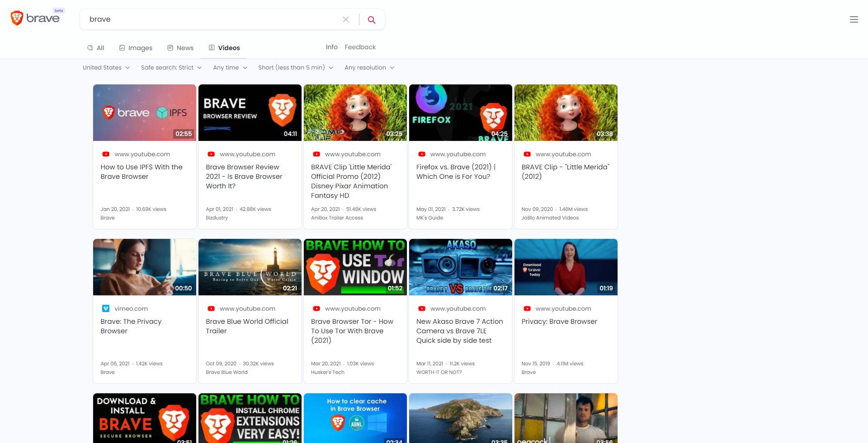Click the YouTube icon on IPFS video card
The height and width of the screenshot is (443, 868).
(106, 154)
